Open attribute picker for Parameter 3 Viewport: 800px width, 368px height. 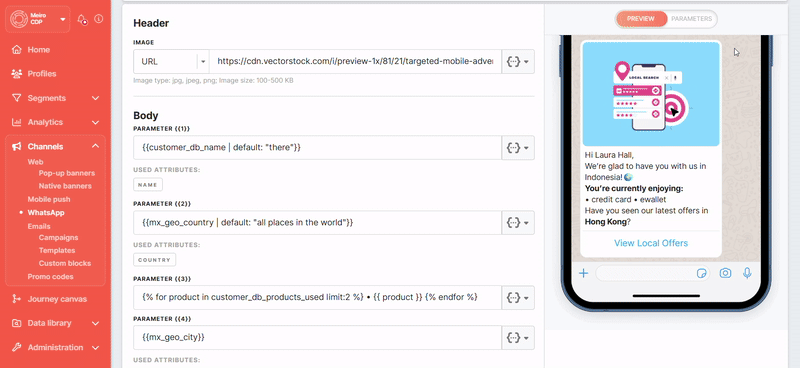[518, 297]
